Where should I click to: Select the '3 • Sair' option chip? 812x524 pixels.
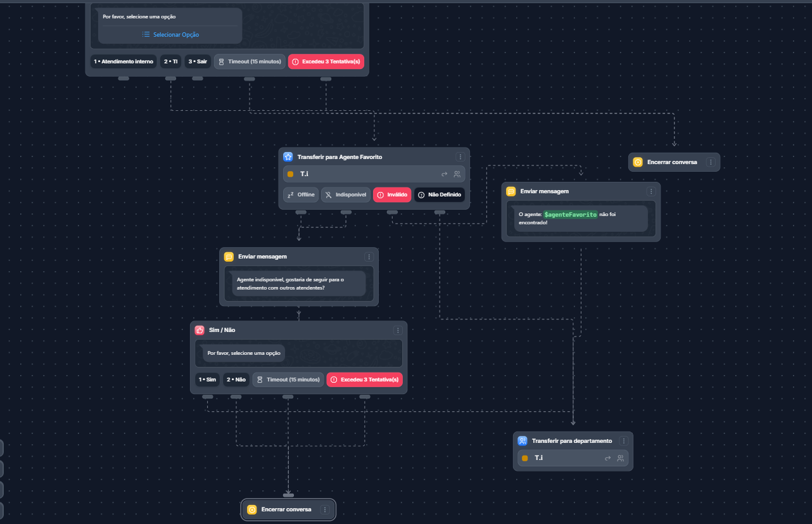[x=198, y=61]
